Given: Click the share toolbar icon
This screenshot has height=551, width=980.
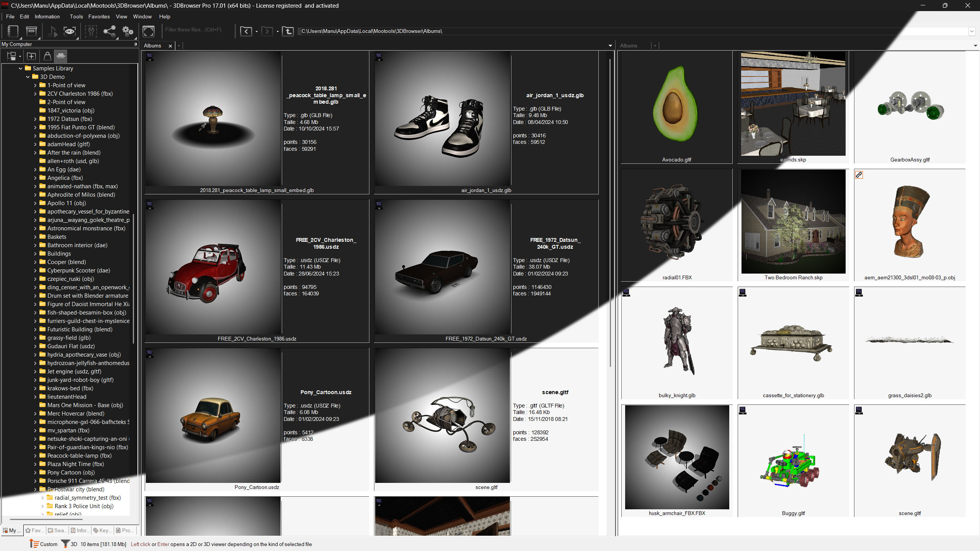Looking at the screenshot, I should [x=109, y=31].
